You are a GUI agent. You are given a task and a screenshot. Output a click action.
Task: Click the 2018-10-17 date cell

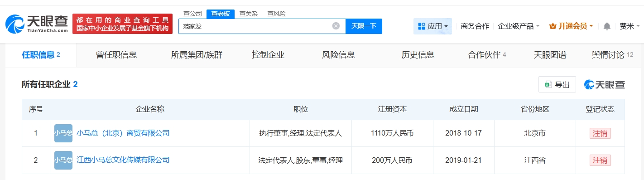(x=464, y=133)
